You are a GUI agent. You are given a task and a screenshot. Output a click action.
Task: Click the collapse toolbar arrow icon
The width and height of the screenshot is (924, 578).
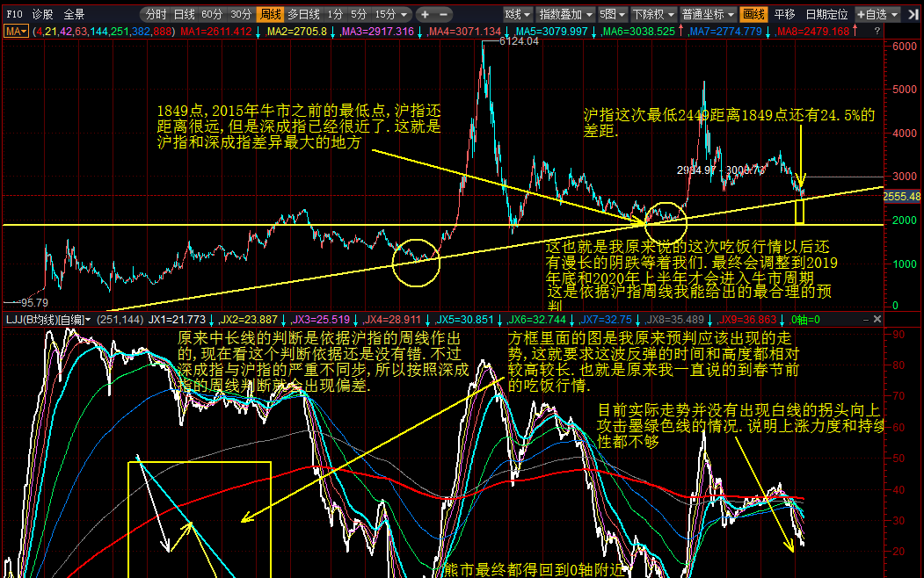913,14
